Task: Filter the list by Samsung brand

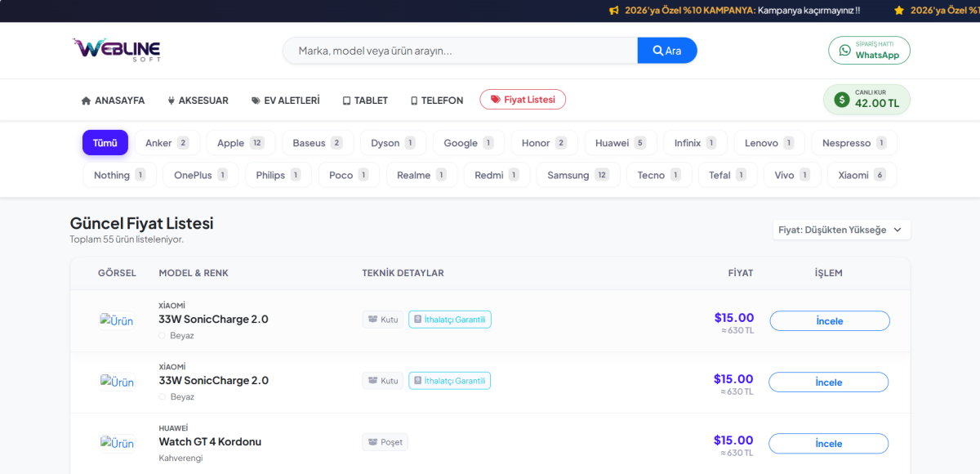Action: (577, 175)
